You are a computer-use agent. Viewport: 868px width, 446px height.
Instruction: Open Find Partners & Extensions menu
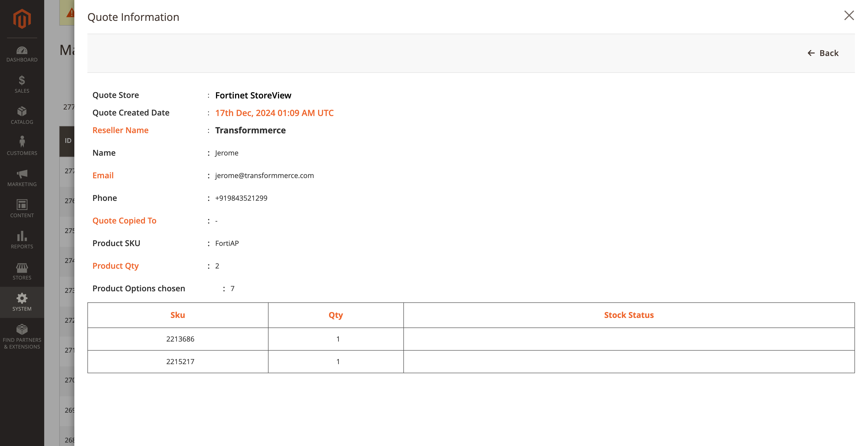pos(22,337)
